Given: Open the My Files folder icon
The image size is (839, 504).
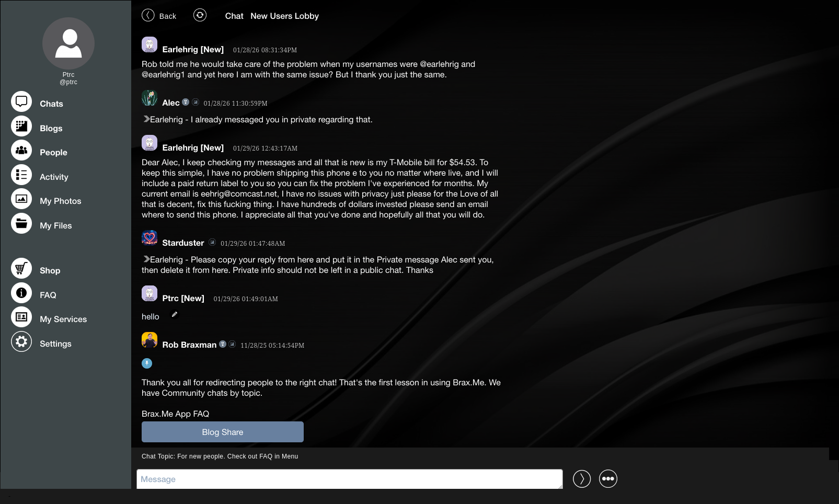Looking at the screenshot, I should click(x=21, y=223).
